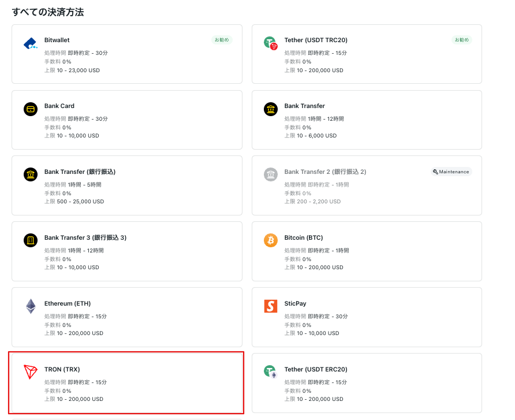Viewport: 515px width, 420px height.
Task: Select SticPay payment title
Action: pos(295,303)
